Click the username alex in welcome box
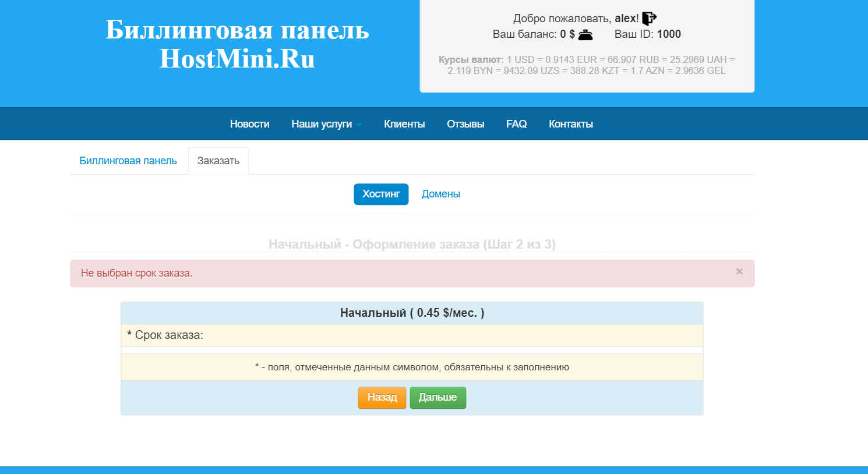 pyautogui.click(x=626, y=19)
